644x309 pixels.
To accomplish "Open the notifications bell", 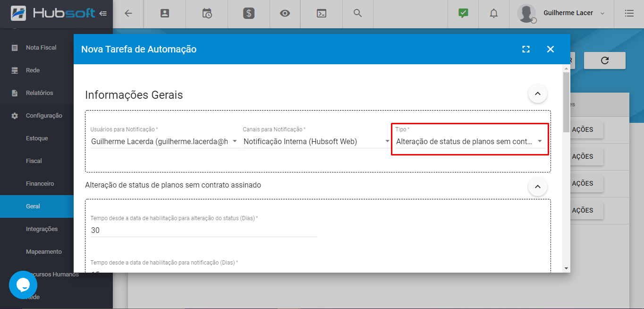I will pos(493,13).
